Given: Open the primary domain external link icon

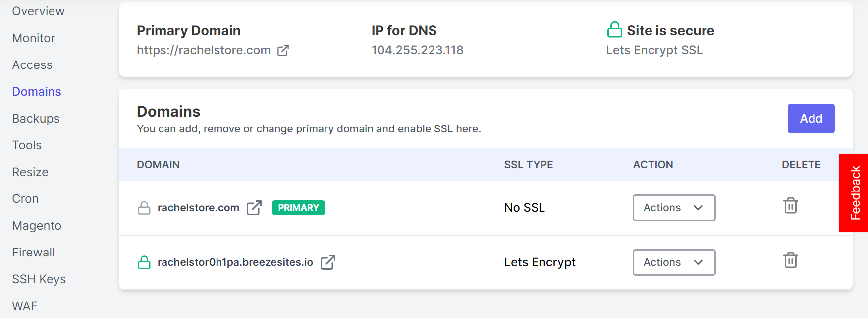Looking at the screenshot, I should 283,50.
